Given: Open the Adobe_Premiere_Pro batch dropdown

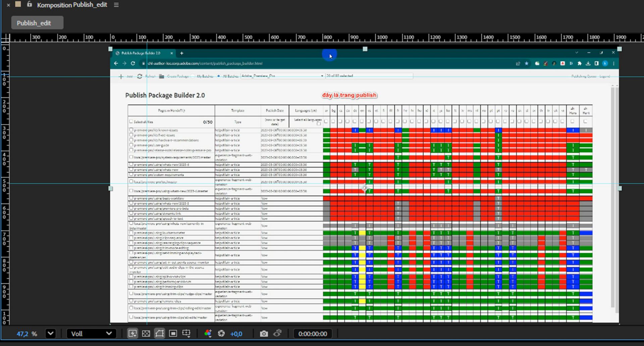Looking at the screenshot, I should [x=282, y=76].
